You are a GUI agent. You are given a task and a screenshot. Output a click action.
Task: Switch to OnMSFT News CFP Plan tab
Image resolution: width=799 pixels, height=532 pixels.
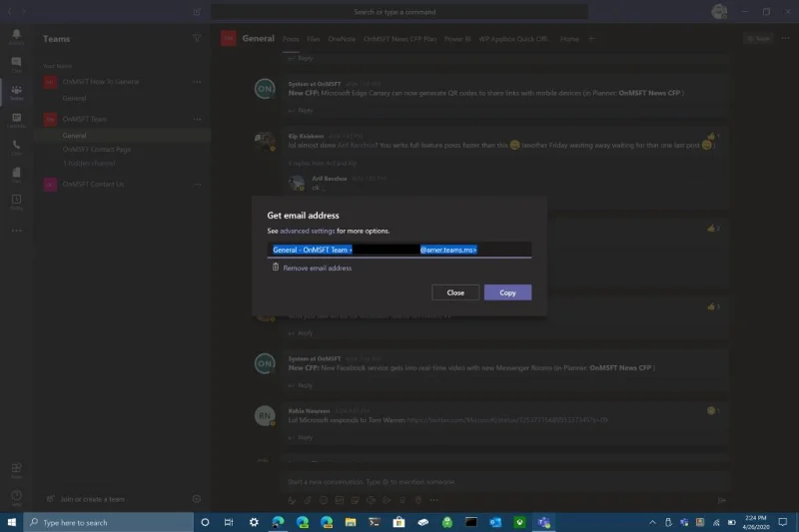(400, 39)
